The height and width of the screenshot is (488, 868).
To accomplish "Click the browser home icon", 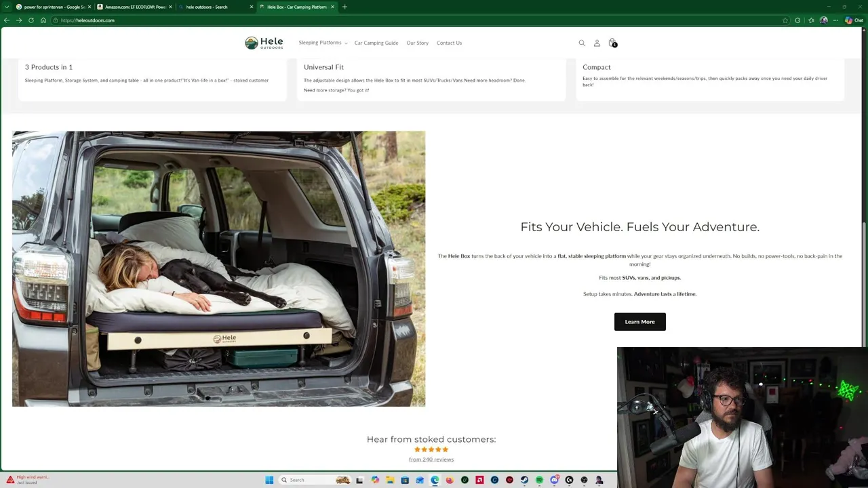I will (43, 20).
